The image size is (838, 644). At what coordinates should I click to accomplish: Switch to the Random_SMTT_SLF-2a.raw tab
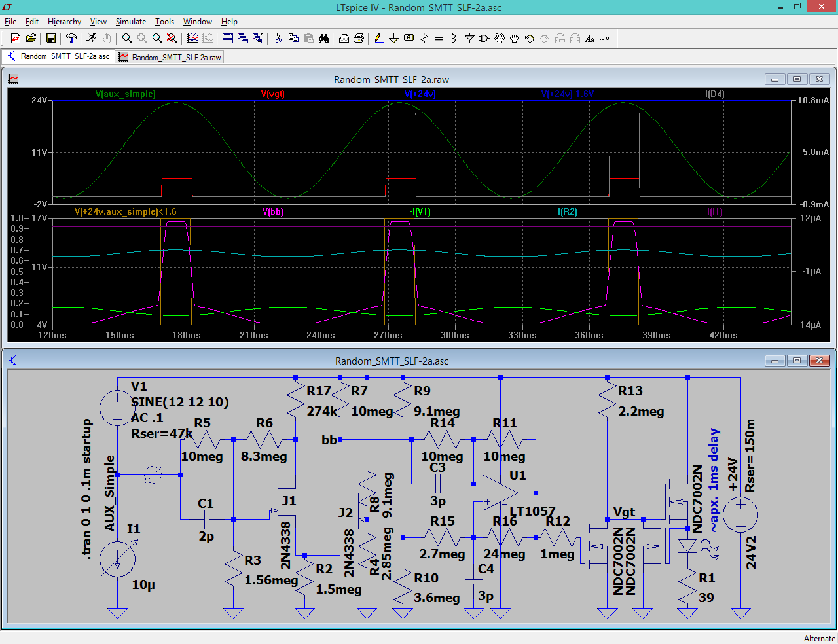coord(170,57)
